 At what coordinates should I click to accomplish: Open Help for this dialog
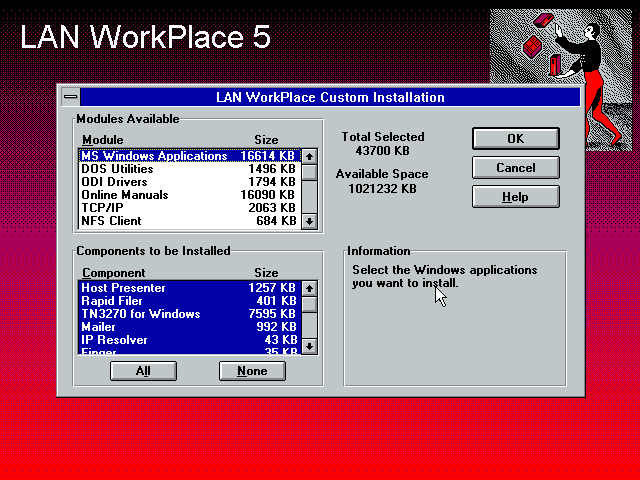[x=516, y=197]
